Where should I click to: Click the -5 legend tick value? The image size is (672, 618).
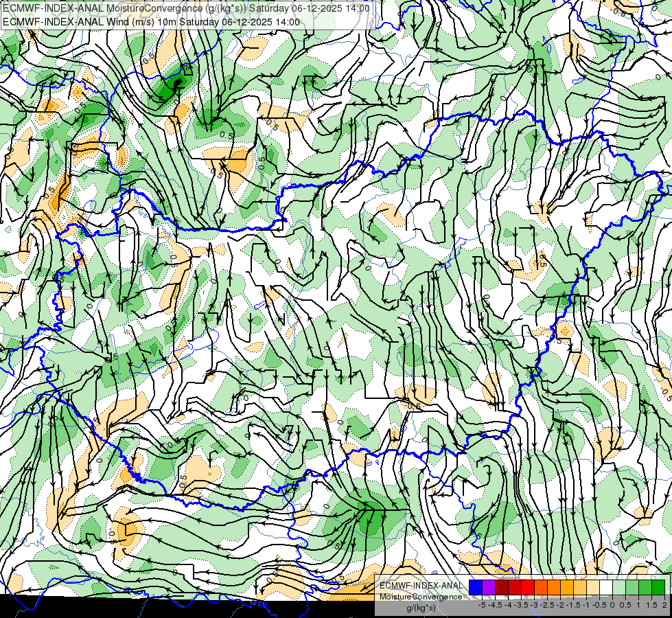[482, 605]
